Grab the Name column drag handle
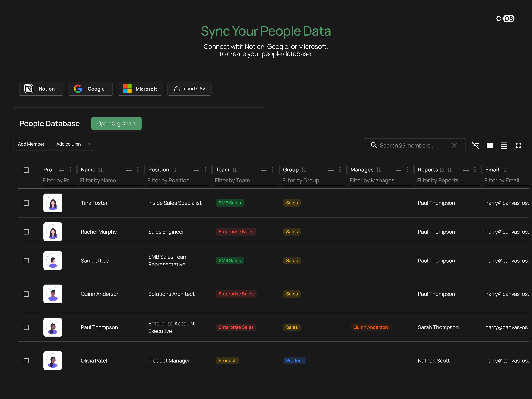Viewport: 532px width, 399px height. [x=129, y=170]
